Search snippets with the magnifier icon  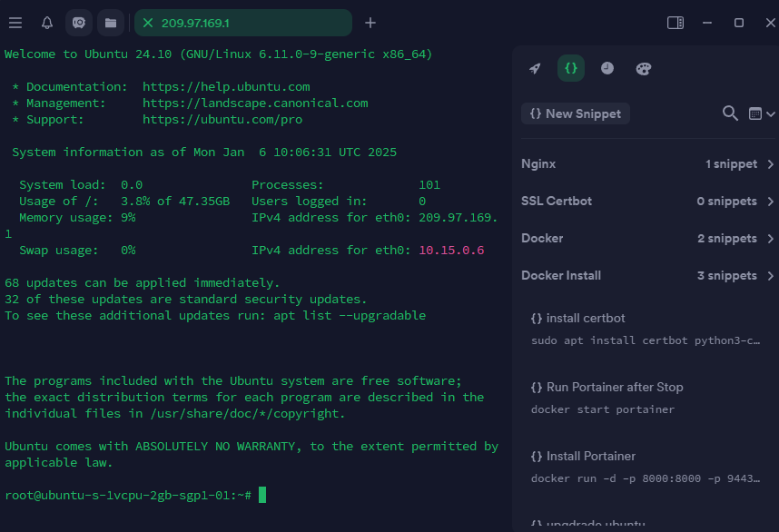click(730, 113)
